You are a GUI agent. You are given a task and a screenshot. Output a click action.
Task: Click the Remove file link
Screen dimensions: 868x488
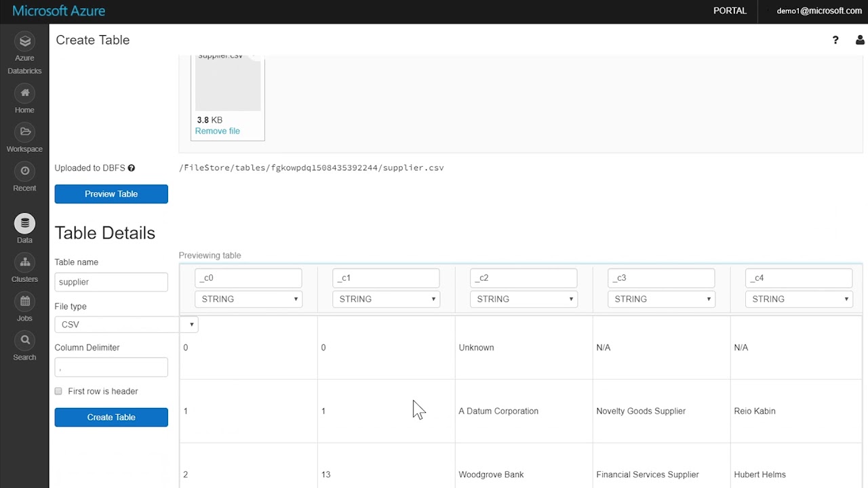(217, 131)
